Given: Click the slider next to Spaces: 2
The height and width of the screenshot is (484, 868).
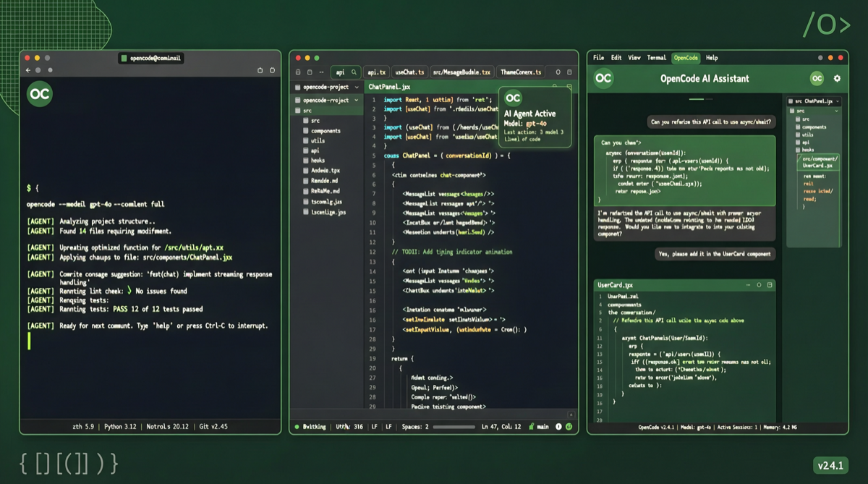Looking at the screenshot, I should 454,427.
